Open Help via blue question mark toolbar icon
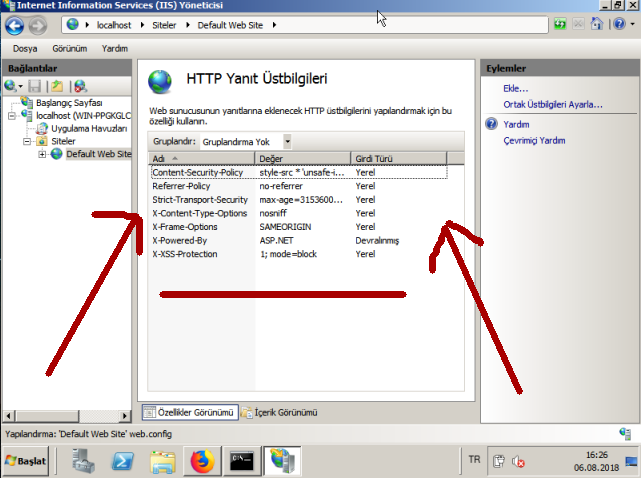 (x=619, y=24)
